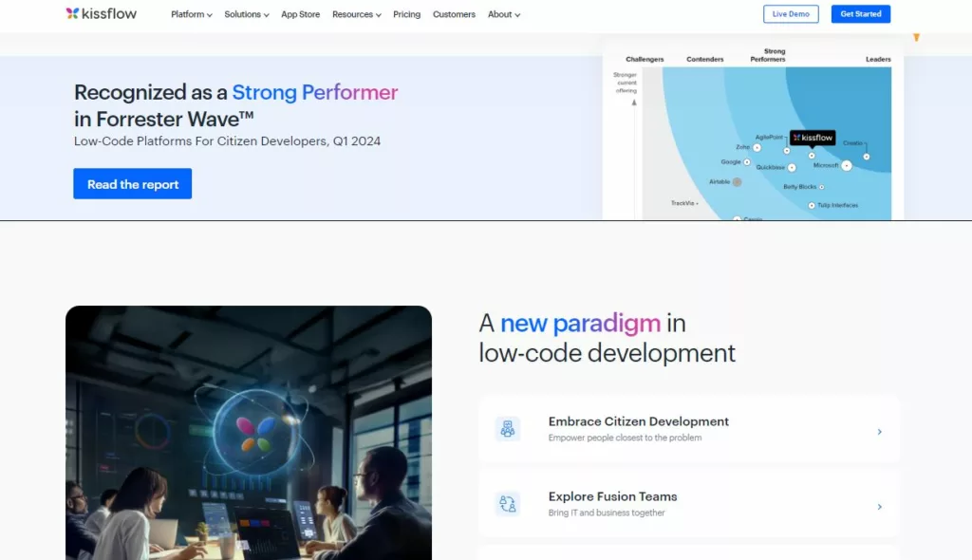Click the Explore Fusion Teams icon

tap(508, 504)
